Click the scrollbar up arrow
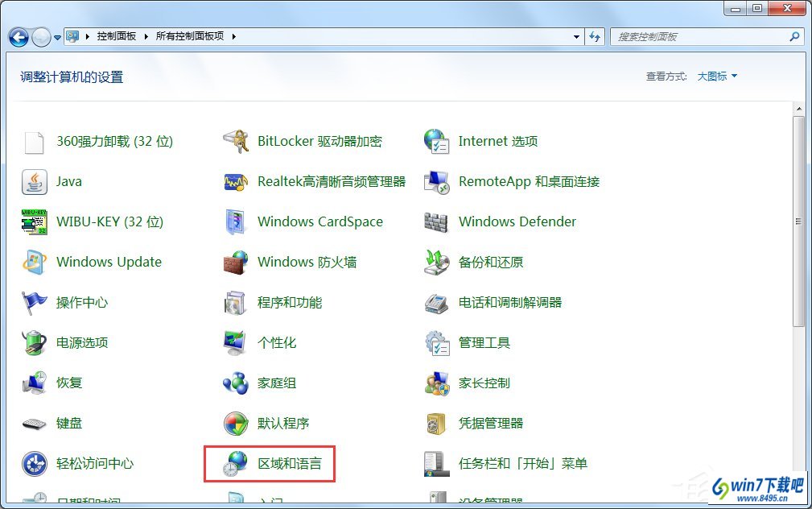Screen dimensions: 812x509 tap(798, 109)
